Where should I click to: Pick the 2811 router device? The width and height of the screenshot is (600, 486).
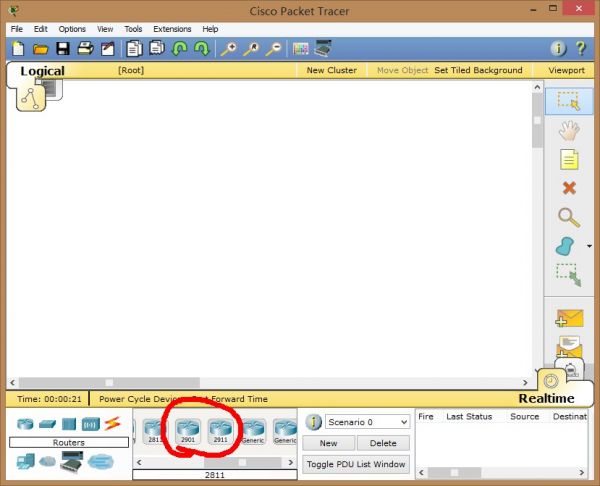155,431
